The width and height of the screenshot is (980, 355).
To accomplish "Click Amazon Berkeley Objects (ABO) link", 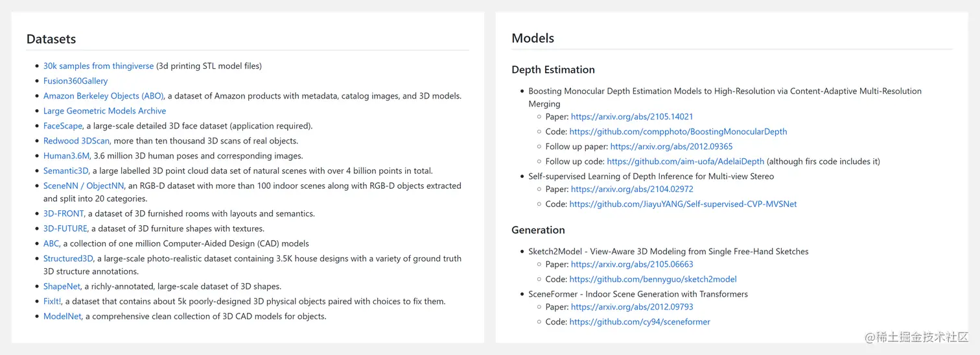I will pyautogui.click(x=104, y=96).
